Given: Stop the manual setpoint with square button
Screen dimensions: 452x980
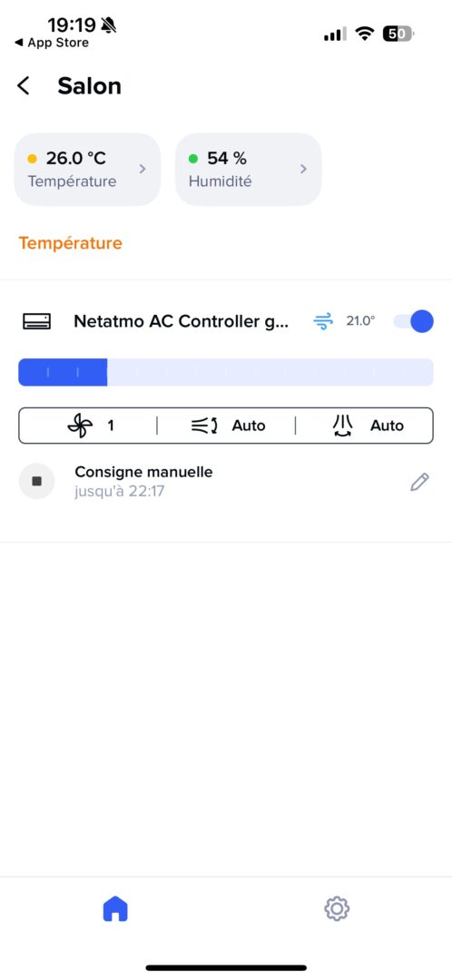Looking at the screenshot, I should click(x=37, y=481).
